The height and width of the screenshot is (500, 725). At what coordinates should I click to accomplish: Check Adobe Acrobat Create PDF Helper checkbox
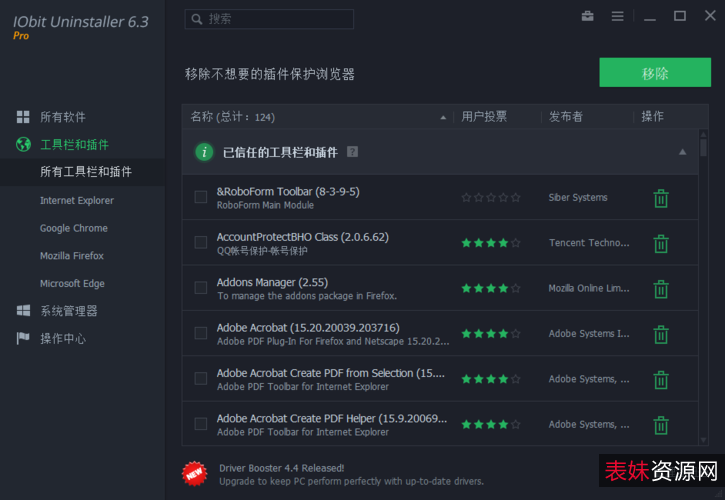pos(201,424)
